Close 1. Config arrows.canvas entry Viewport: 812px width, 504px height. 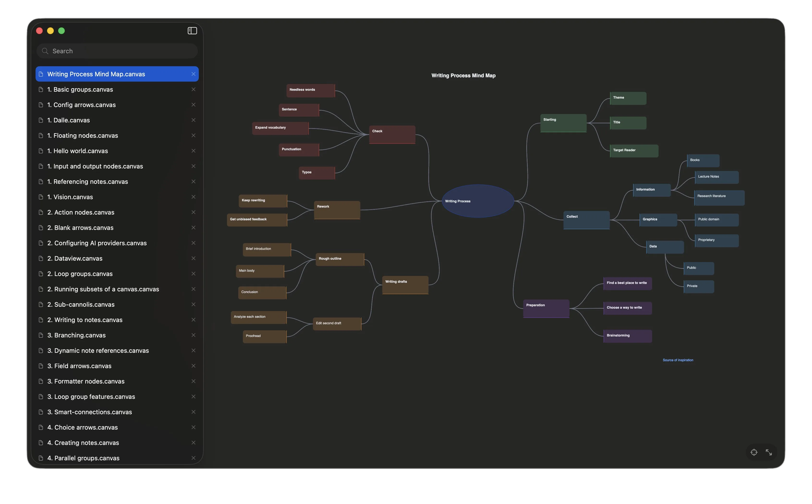point(194,105)
